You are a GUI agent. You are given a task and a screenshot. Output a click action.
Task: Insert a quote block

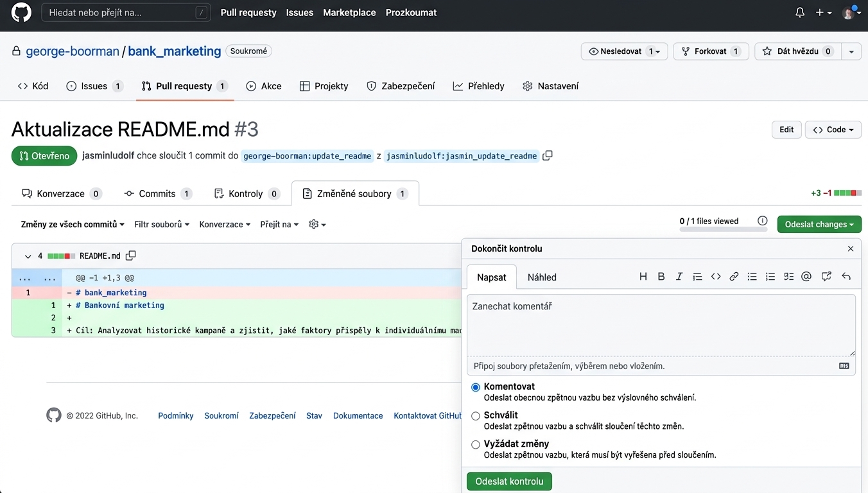(697, 277)
